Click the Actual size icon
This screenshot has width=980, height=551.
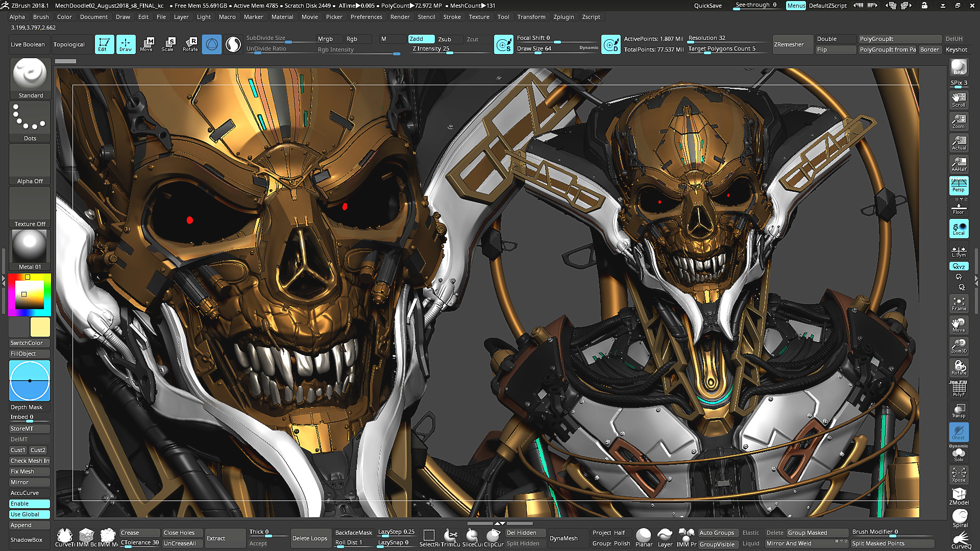click(x=959, y=143)
